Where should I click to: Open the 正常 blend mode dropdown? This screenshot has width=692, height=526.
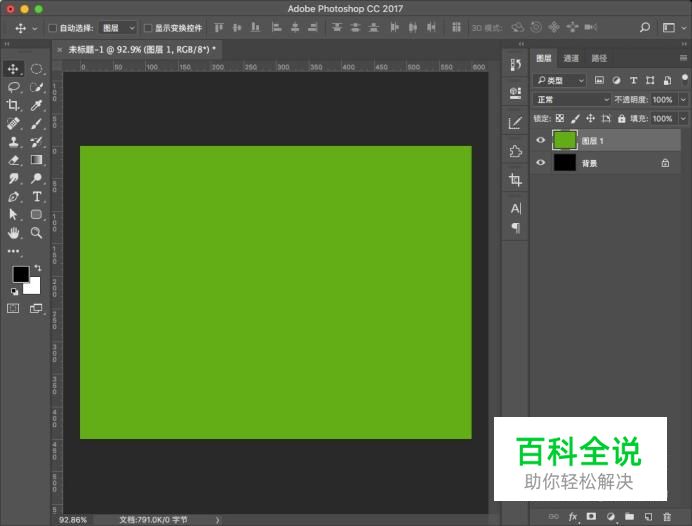tap(572, 100)
